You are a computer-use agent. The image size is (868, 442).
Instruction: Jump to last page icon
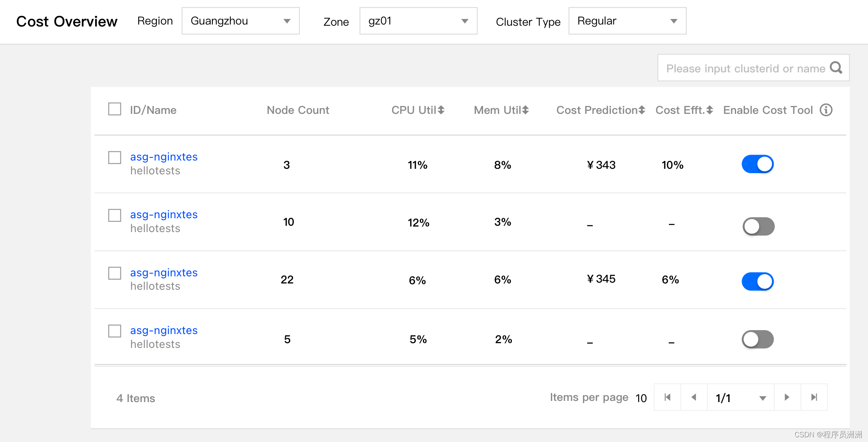point(814,397)
